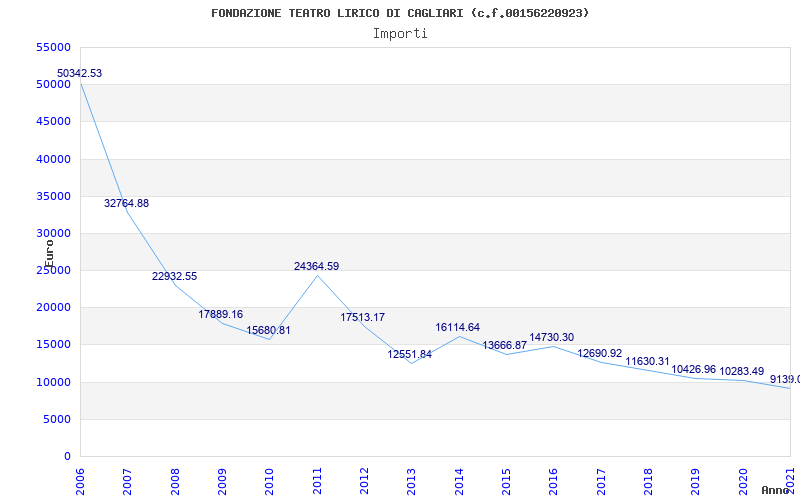
Task: Click the 20000 y-axis tick label
Action: point(53,308)
